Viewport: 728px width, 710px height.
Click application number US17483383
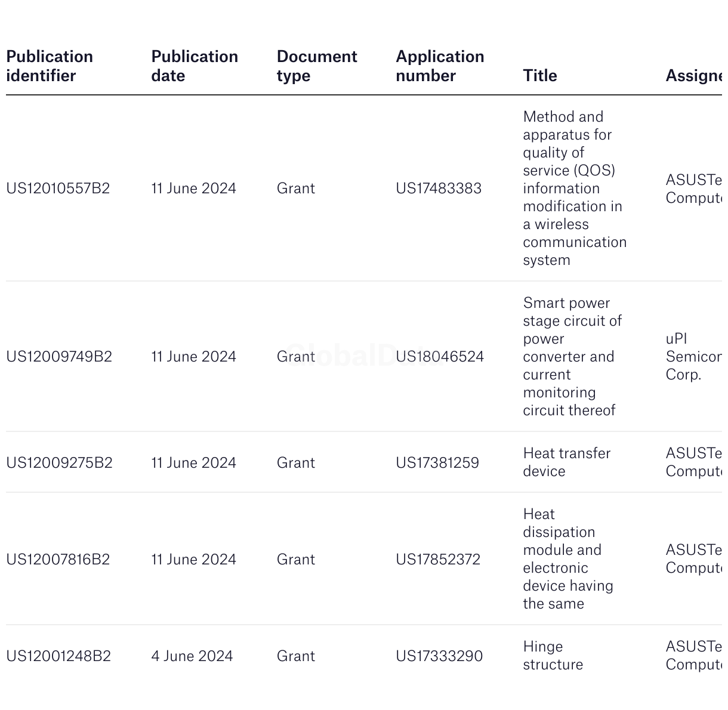tap(439, 188)
